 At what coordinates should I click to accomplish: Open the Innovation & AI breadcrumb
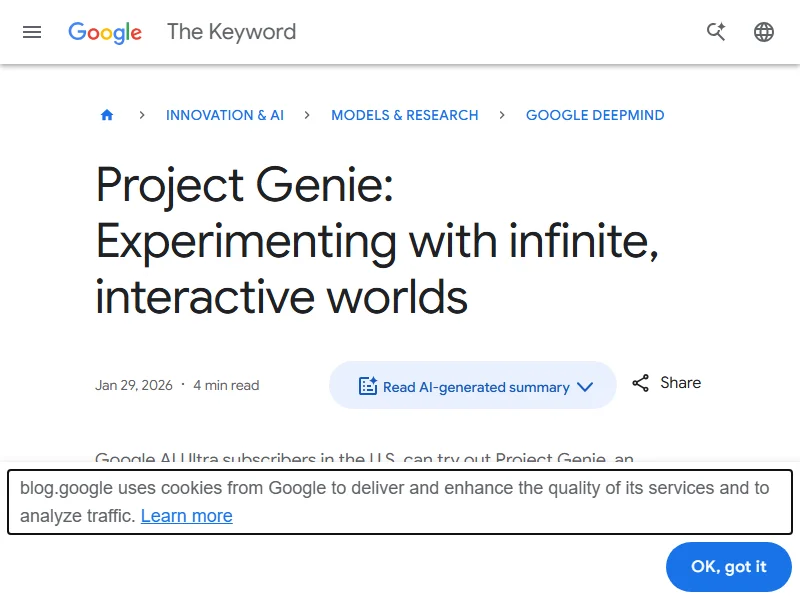(x=225, y=115)
